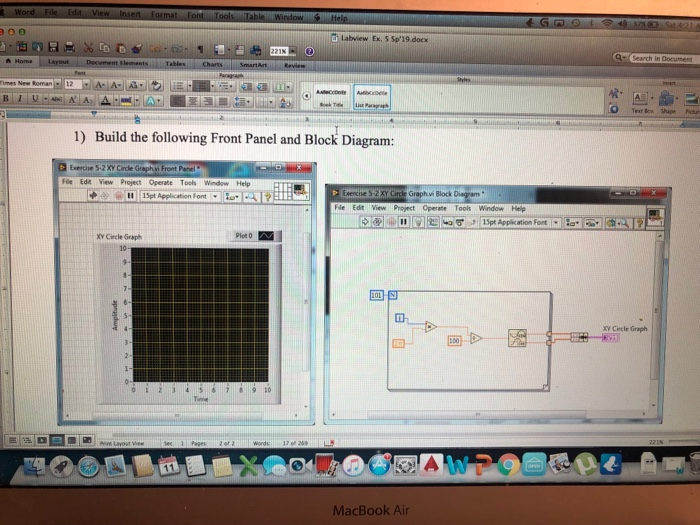Toggle Align Text Right
The width and height of the screenshot is (700, 525).
[x=208, y=102]
